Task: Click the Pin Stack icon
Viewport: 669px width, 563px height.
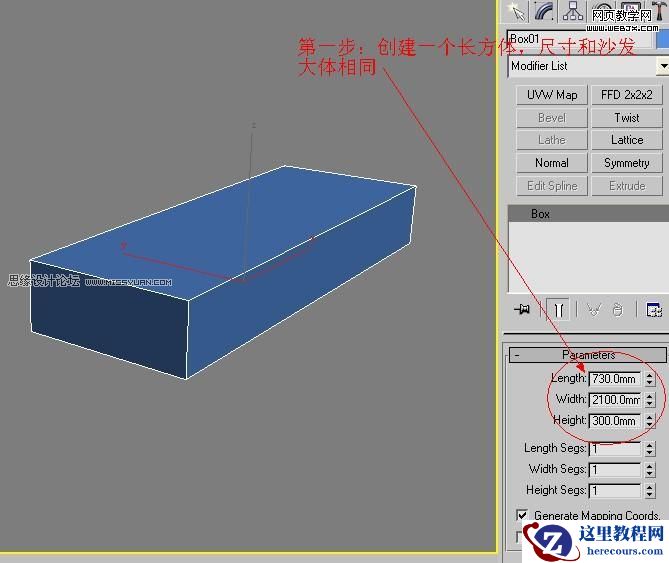Action: click(x=522, y=309)
